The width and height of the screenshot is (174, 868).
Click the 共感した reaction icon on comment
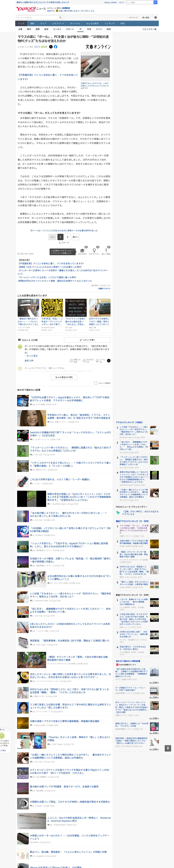71,361
